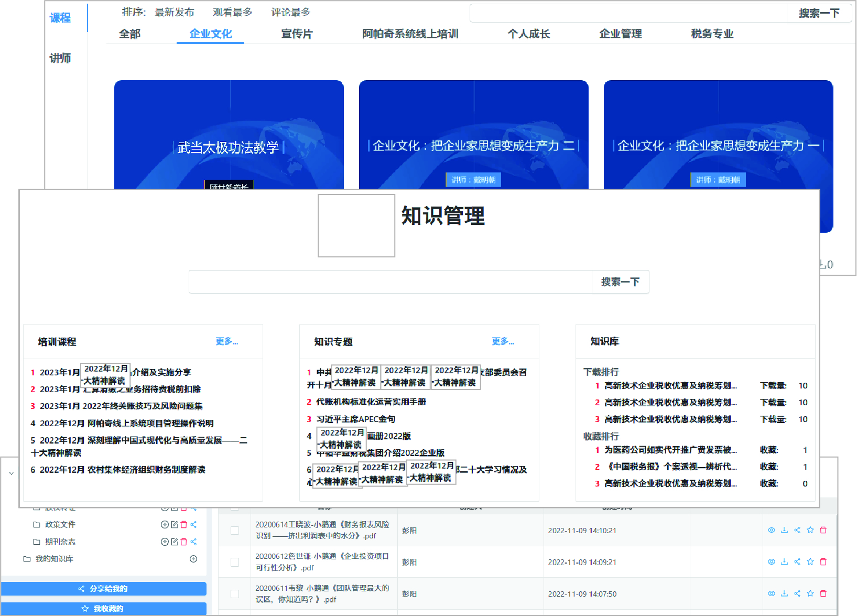Image resolution: width=857 pixels, height=616 pixels.
Task: Tick the checkbox for 20200611韦黎 PDF row
Action: 235,594
